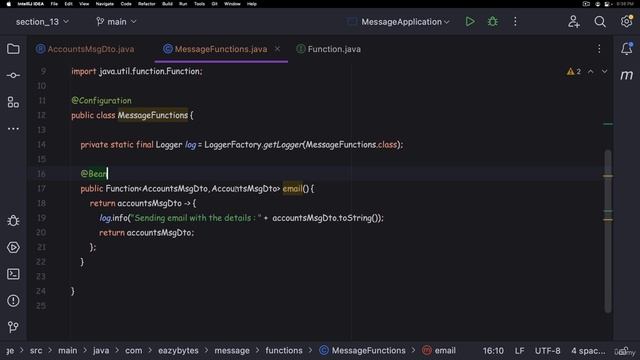
Task: Expand the main git branch dropdown
Action: point(116,22)
